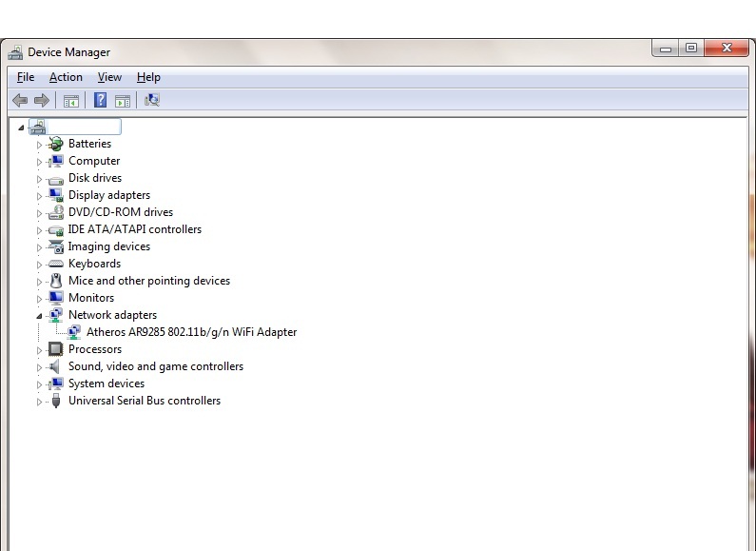
Task: Click the Atheros WiFi Adapter device icon
Action: (74, 332)
